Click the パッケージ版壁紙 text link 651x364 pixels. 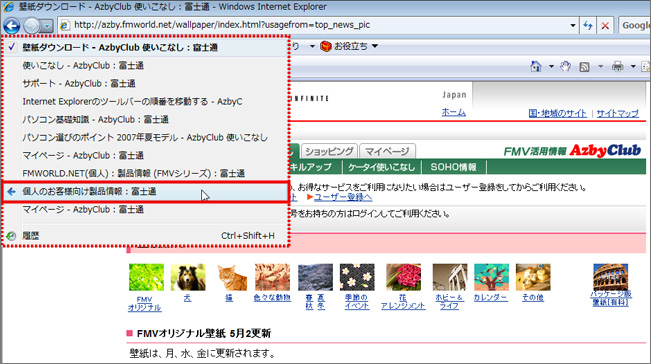(x=611, y=298)
